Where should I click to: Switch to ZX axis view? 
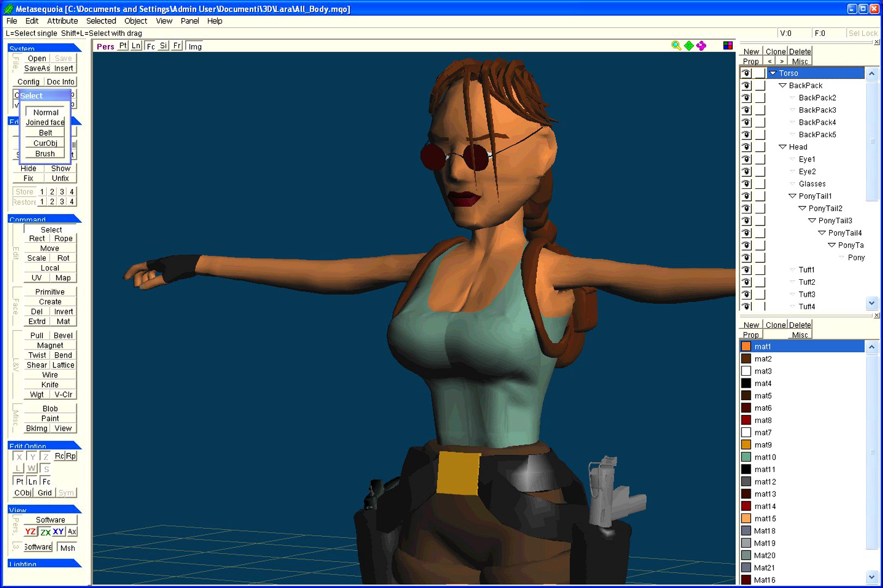pos(45,531)
